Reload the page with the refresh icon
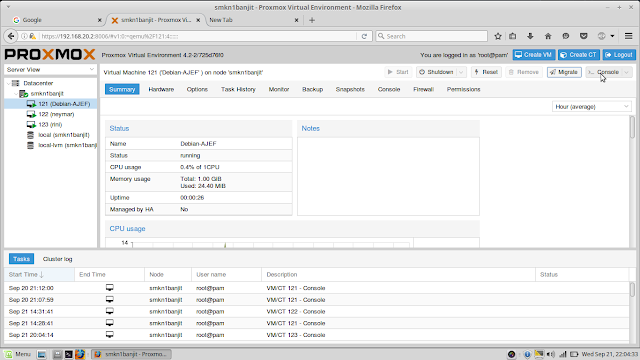Viewport: 640px width, 360px height. click(x=364, y=36)
